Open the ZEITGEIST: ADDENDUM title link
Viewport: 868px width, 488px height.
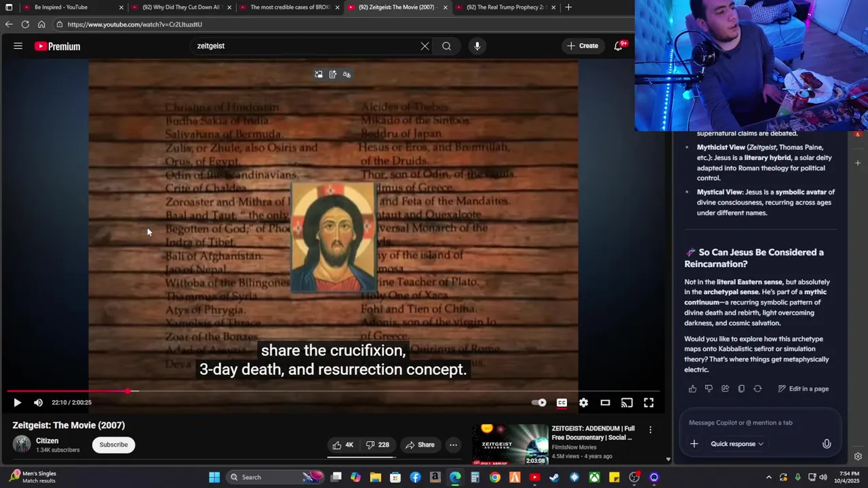(593, 433)
